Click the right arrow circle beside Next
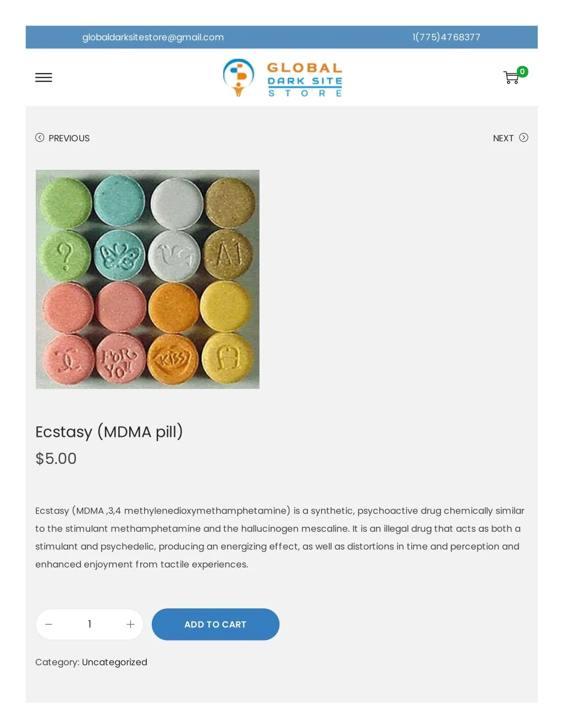The width and height of the screenshot is (563, 728). [523, 137]
